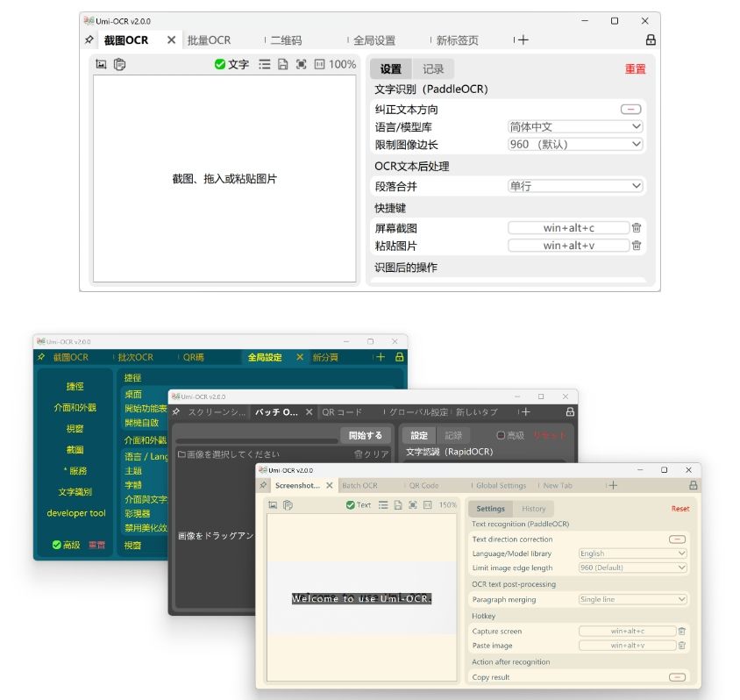The image size is (740, 700).
Task: Click the screenshot capture icon in Chinese window
Action: [x=101, y=64]
